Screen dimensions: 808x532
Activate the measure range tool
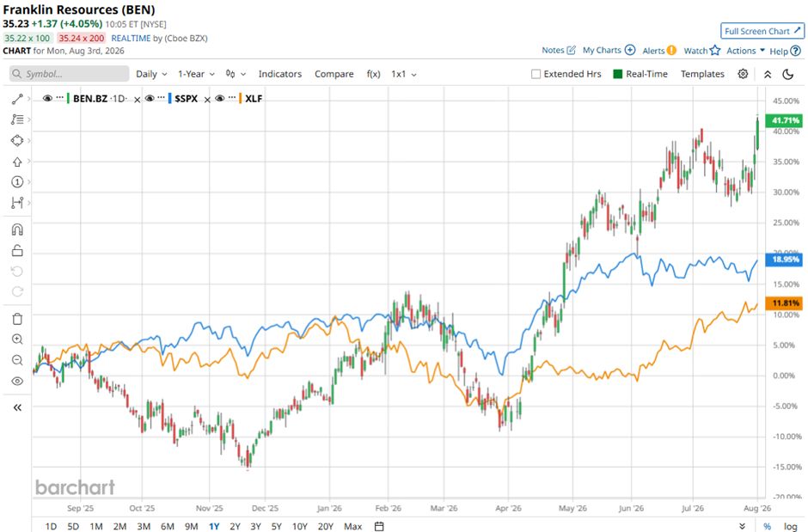click(x=17, y=203)
